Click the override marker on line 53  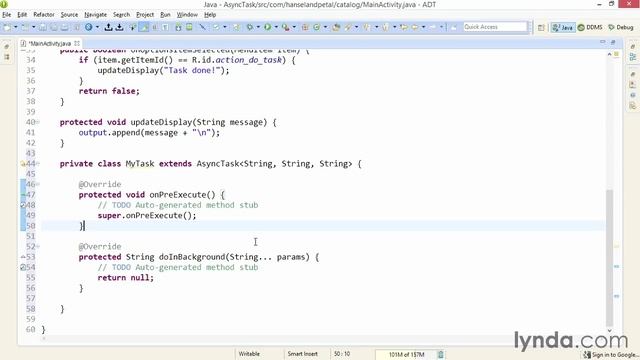pyautogui.click(x=23, y=257)
